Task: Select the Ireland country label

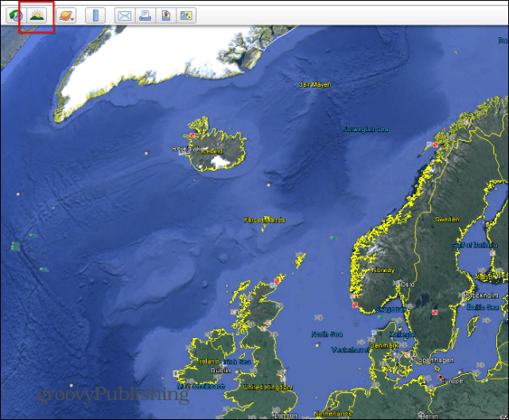Action: (208, 361)
